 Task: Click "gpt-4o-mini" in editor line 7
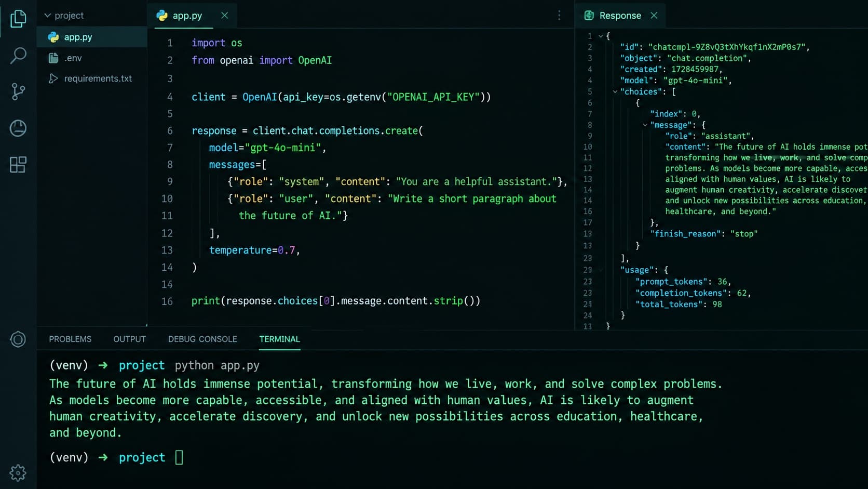(283, 148)
